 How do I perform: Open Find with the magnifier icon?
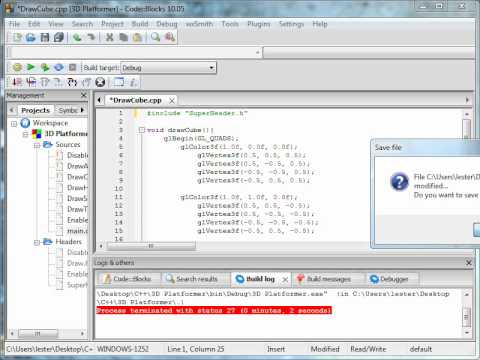(x=155, y=37)
